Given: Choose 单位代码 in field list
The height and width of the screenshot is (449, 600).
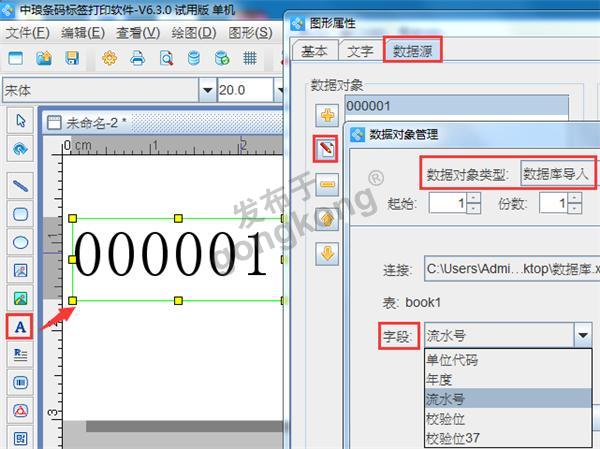Looking at the screenshot, I should (508, 359).
